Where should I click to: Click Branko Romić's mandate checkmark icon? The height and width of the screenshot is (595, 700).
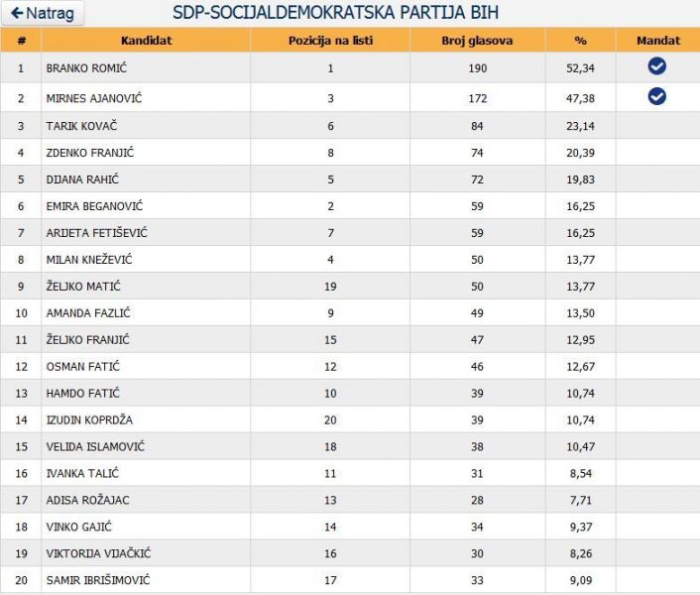click(x=656, y=66)
